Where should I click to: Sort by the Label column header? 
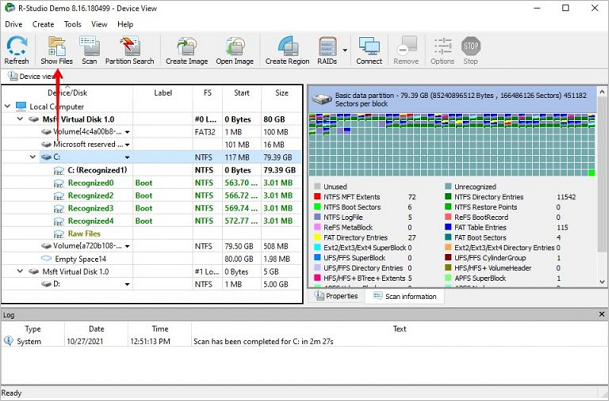(163, 93)
